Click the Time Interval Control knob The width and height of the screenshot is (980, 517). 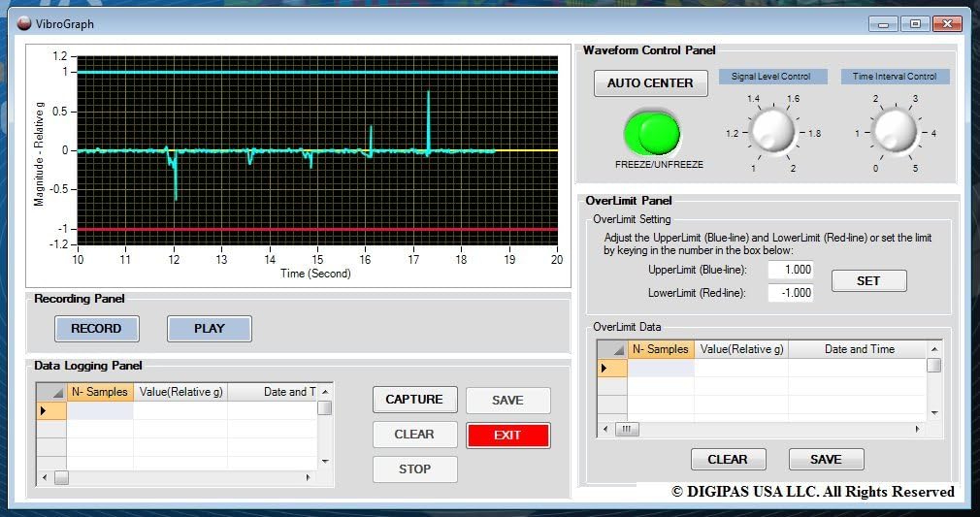click(x=894, y=130)
